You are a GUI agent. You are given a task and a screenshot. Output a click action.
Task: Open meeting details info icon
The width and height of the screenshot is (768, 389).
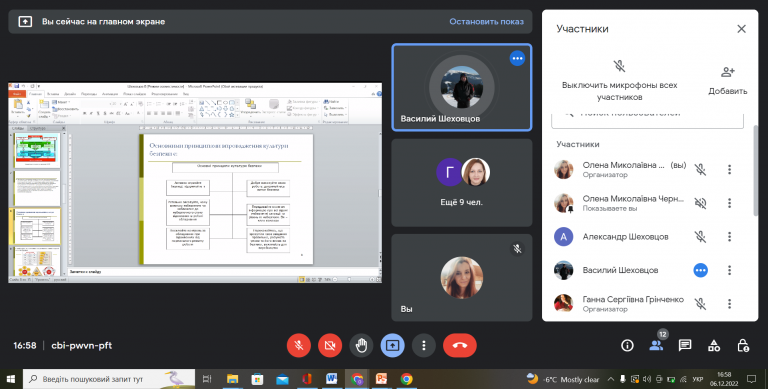pos(627,345)
